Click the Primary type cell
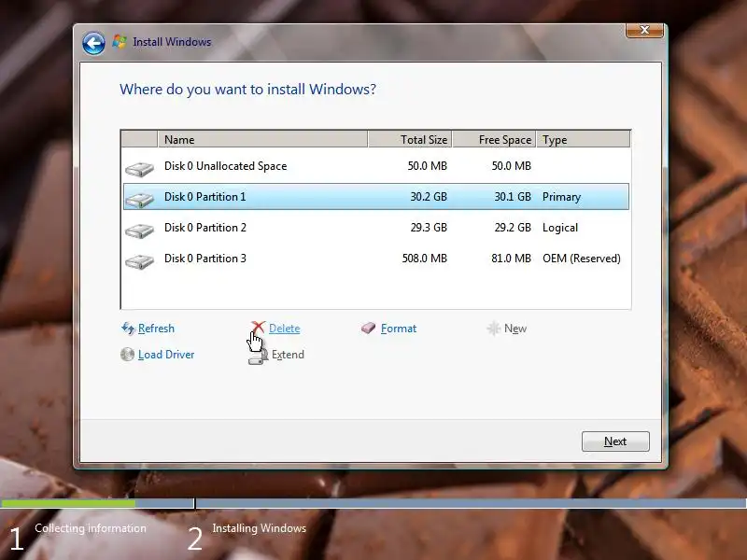 pos(562,197)
